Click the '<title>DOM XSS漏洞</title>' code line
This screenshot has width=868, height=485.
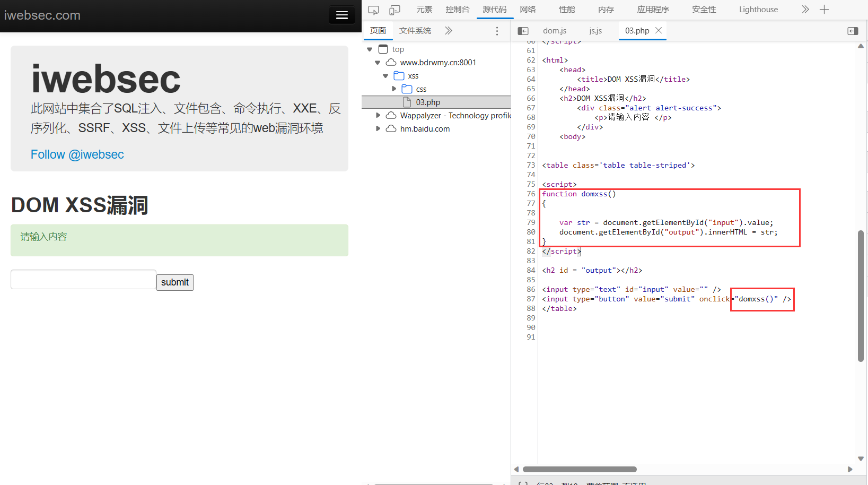coord(634,79)
